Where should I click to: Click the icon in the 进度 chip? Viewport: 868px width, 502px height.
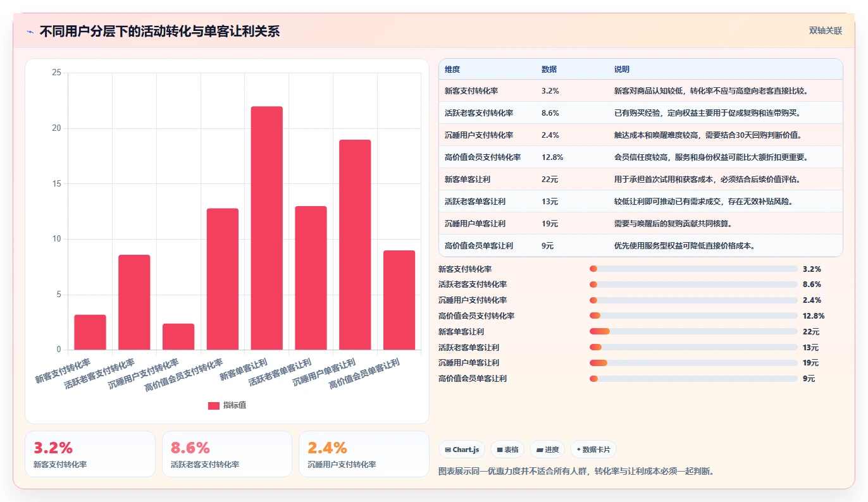[x=540, y=450]
